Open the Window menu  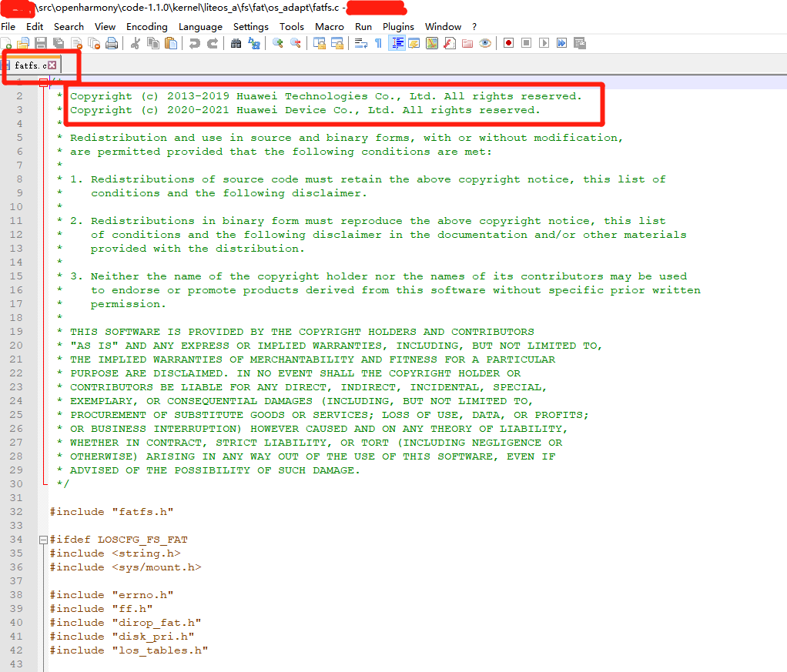point(443,27)
